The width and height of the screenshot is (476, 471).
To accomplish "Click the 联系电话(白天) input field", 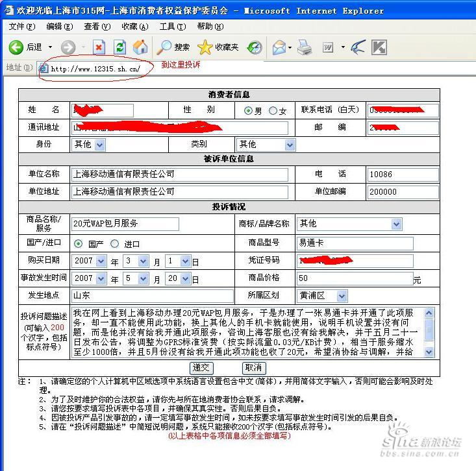I will tap(403, 110).
